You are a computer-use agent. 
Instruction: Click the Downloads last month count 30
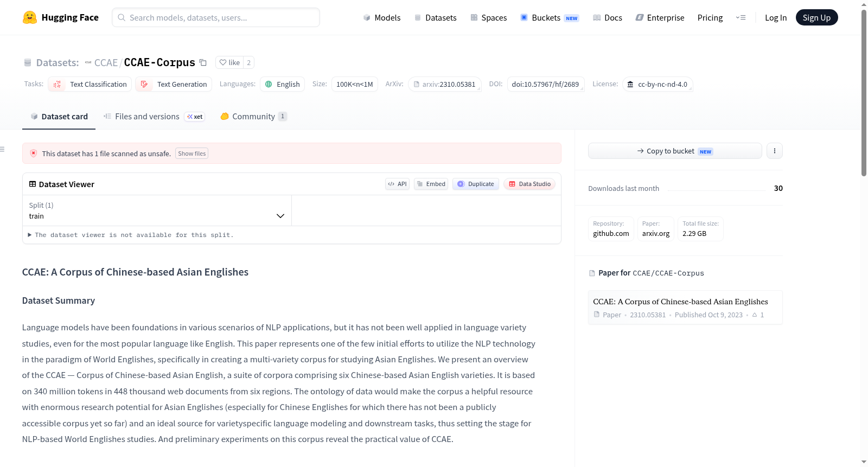click(x=778, y=188)
